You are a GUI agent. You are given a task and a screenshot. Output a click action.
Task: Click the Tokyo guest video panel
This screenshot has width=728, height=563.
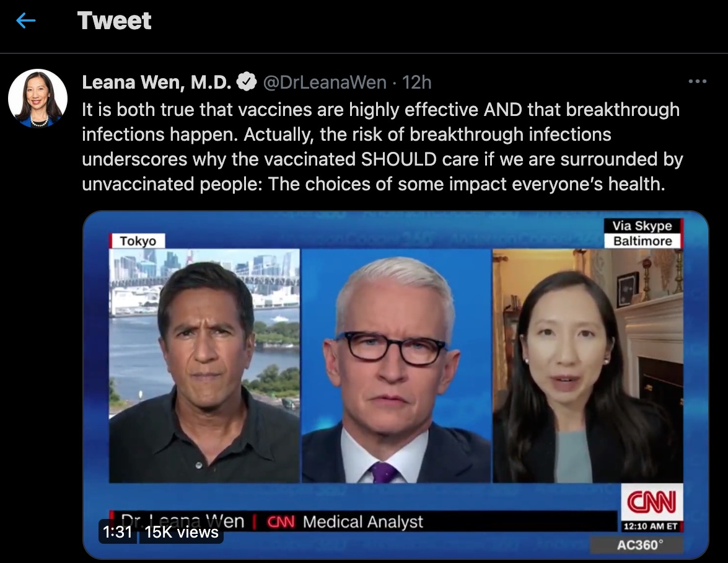[204, 366]
